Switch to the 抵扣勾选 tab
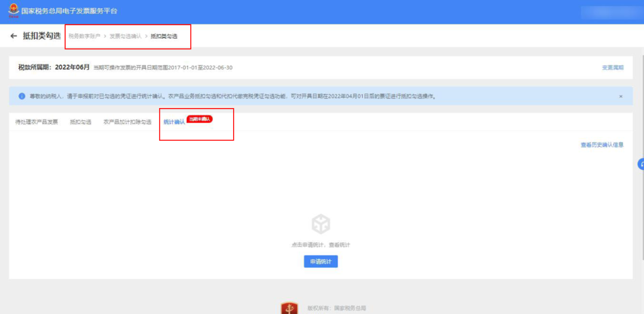 (80, 122)
